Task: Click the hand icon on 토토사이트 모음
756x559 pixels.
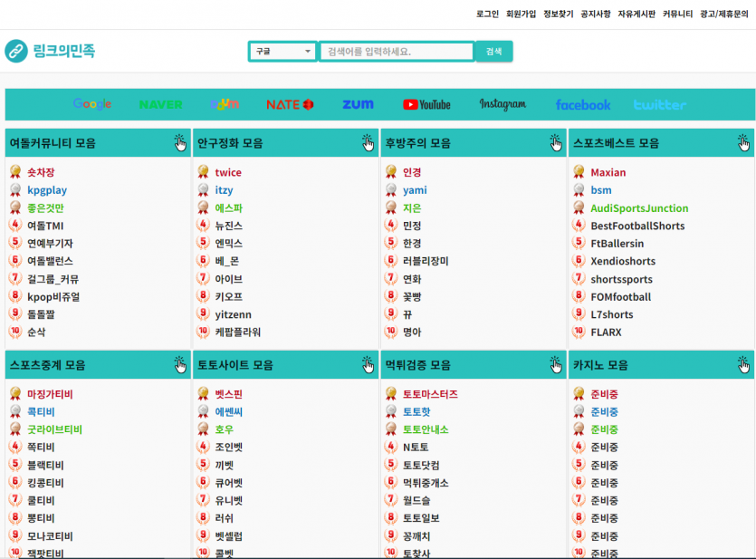Action: tap(368, 364)
